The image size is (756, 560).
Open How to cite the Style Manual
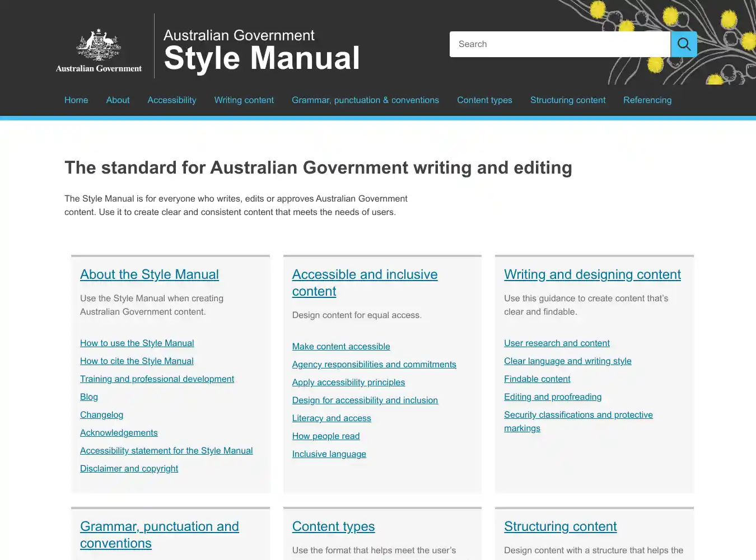137,361
